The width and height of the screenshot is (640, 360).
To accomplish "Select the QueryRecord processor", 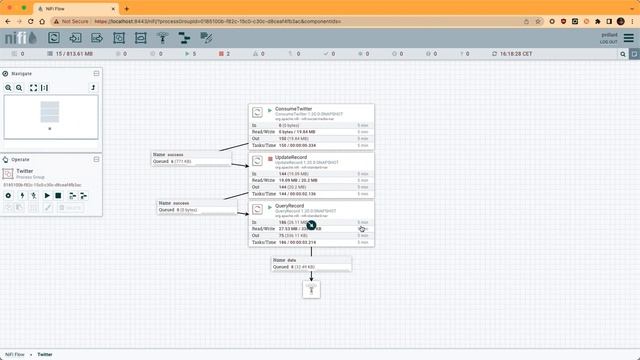I will [311, 224].
